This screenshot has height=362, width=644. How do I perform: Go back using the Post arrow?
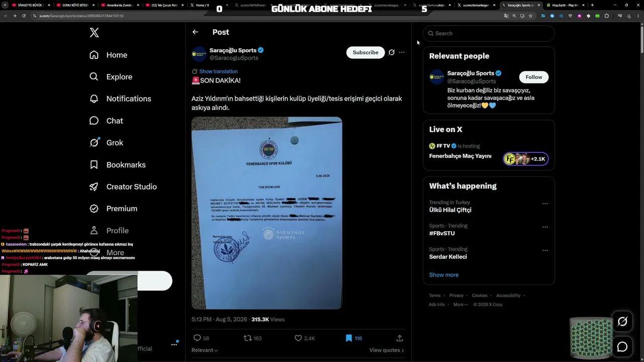pyautogui.click(x=195, y=32)
